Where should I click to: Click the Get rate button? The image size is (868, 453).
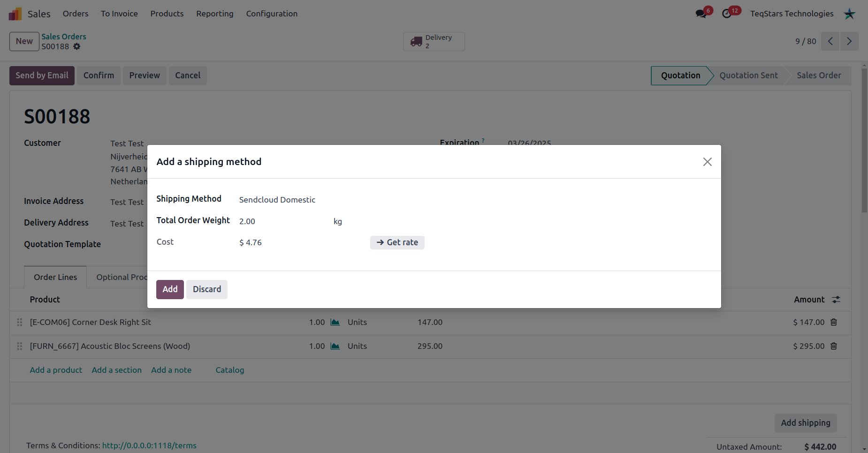[x=397, y=242]
